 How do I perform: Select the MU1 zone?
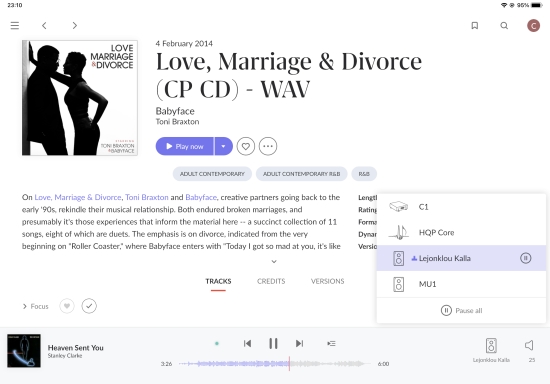[461, 284]
